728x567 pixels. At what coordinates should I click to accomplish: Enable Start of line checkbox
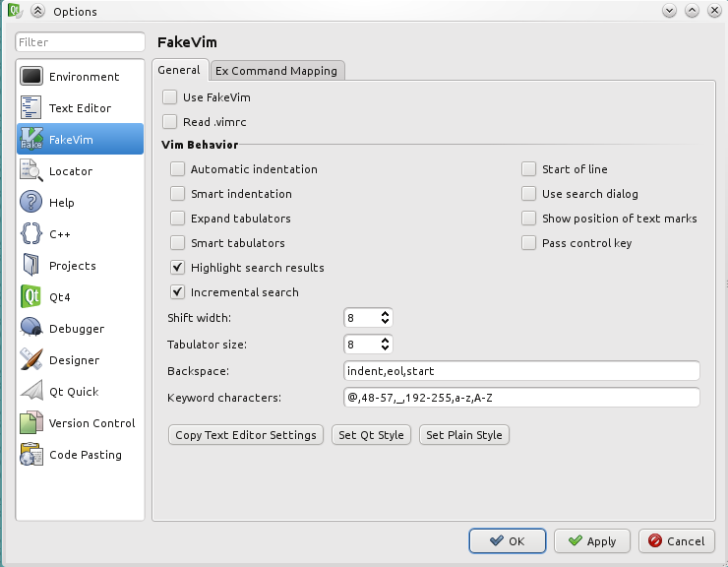529,169
